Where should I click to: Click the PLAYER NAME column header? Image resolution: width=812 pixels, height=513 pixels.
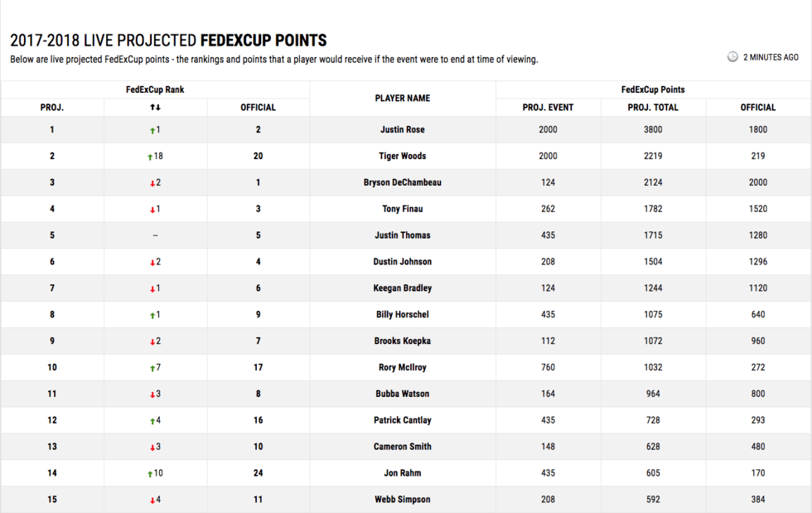[402, 98]
